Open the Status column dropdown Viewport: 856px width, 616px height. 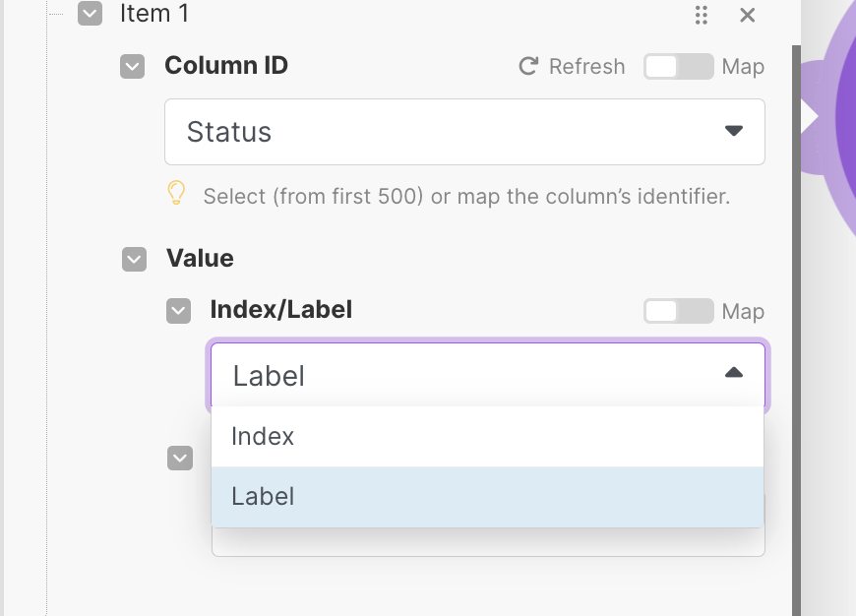click(463, 132)
